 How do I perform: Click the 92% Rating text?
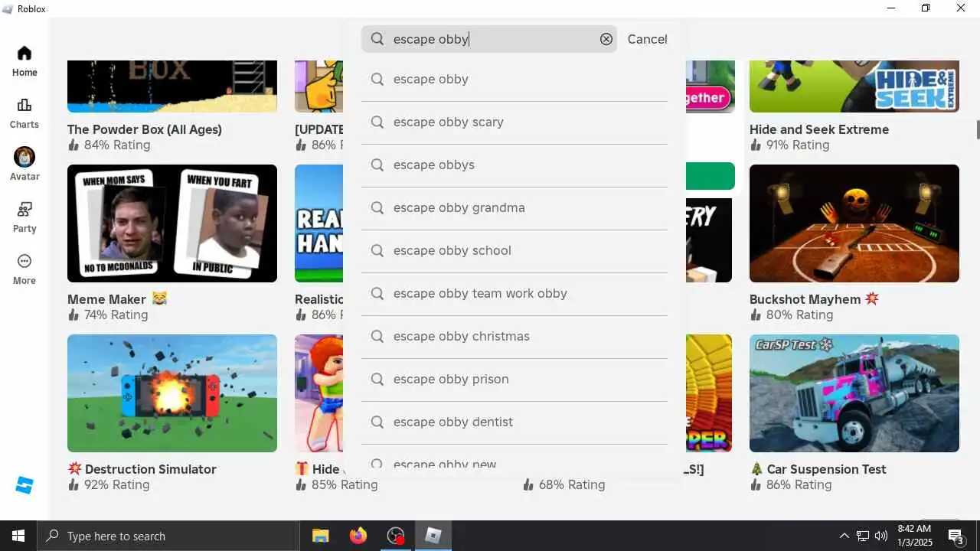click(116, 484)
